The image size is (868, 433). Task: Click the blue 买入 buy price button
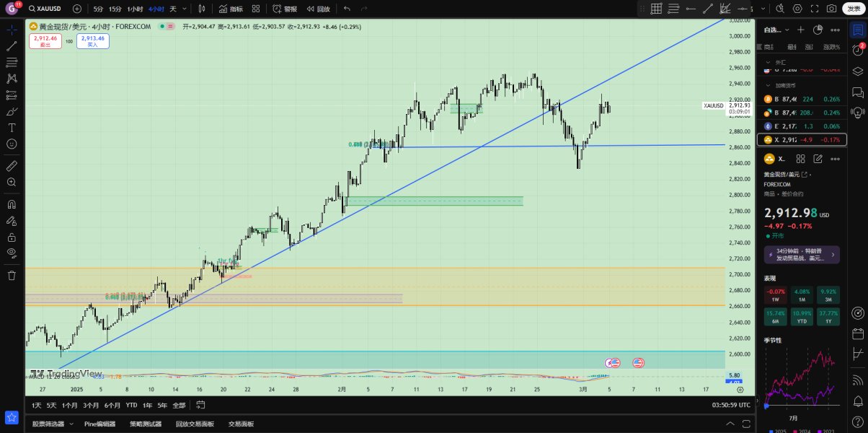[x=93, y=41]
